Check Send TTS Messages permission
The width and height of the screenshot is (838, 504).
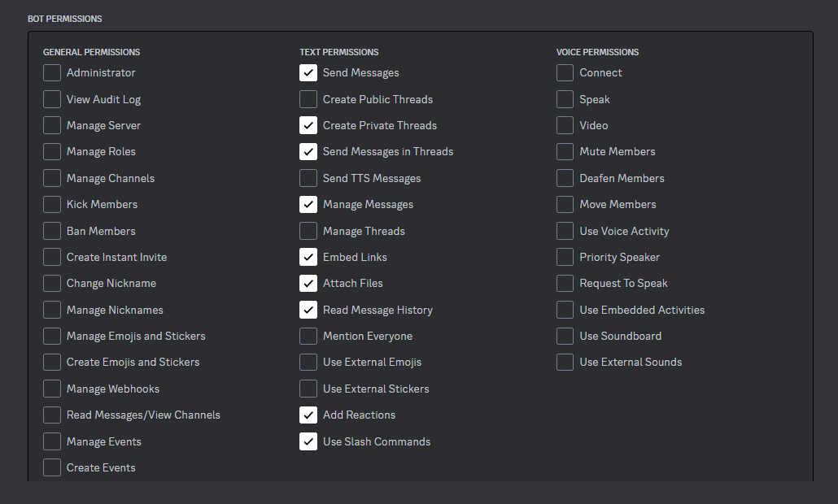308,178
